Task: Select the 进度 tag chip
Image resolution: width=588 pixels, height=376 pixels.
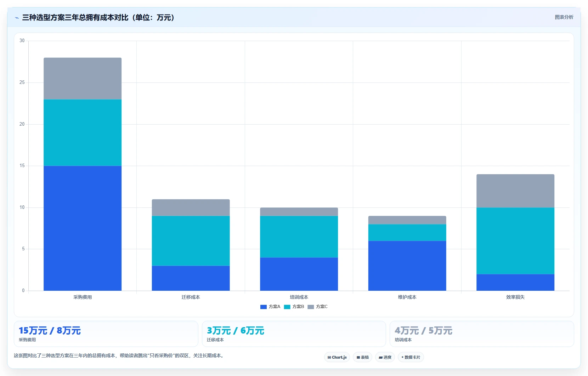Action: (x=385, y=357)
